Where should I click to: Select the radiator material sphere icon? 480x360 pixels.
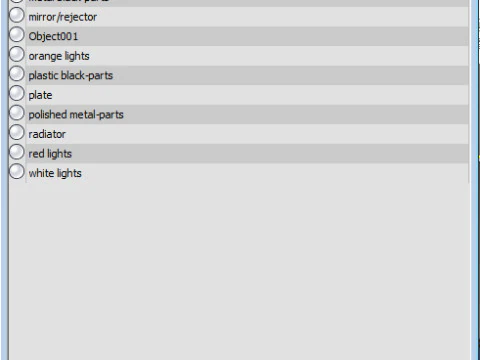coord(17,132)
